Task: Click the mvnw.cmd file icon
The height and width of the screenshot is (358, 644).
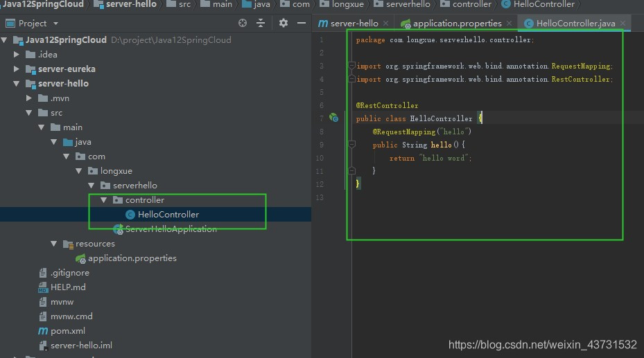Action: (43, 316)
